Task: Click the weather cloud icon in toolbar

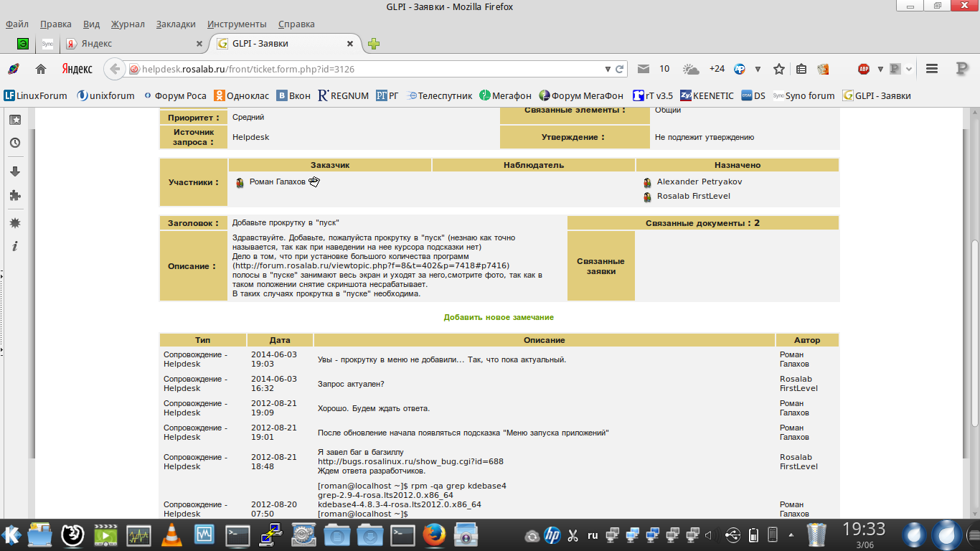Action: point(691,69)
